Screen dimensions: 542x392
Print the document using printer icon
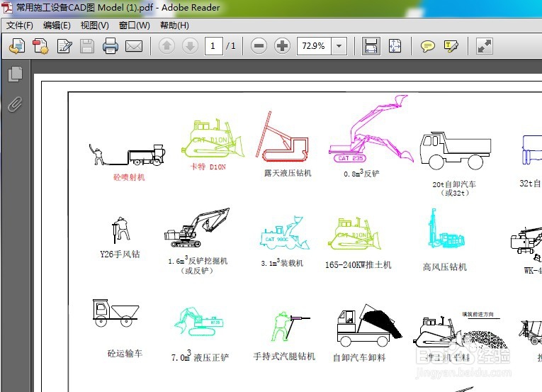(111, 46)
